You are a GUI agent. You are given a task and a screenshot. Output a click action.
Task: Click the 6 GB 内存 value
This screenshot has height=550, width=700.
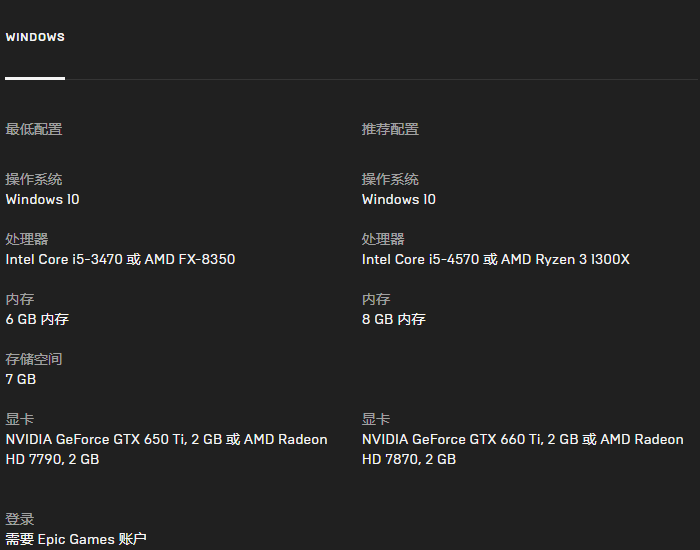37,319
